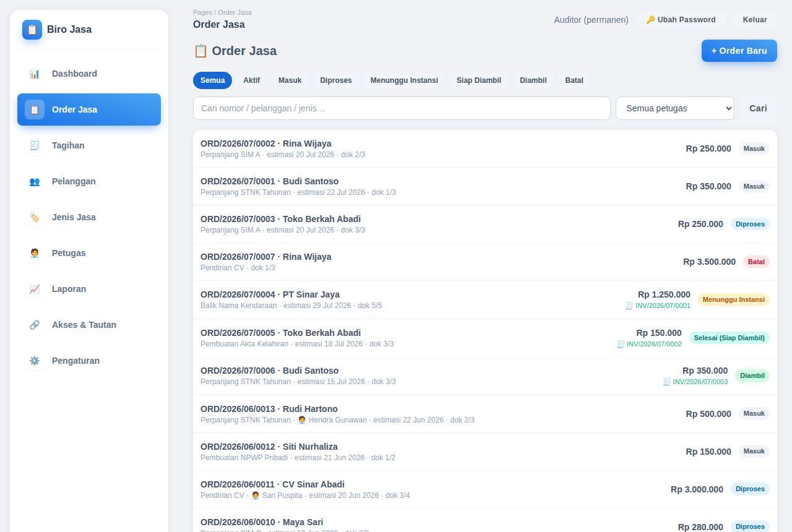Screen dimensions: 792x532
Task: Open invoice link INV/2026/07/0001
Action: click(658, 306)
